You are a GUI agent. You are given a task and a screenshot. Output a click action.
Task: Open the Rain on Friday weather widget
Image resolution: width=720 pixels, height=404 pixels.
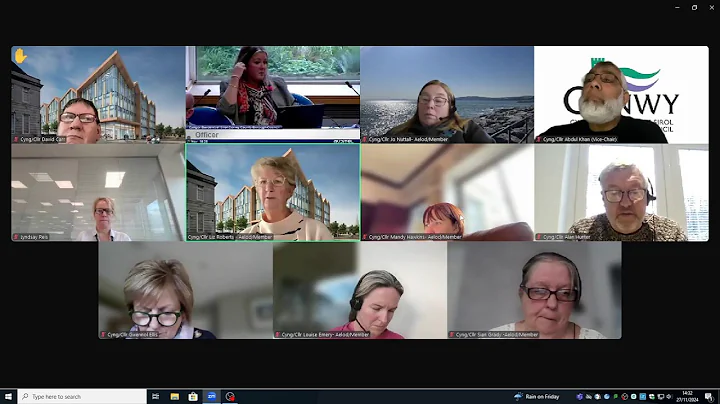point(537,396)
